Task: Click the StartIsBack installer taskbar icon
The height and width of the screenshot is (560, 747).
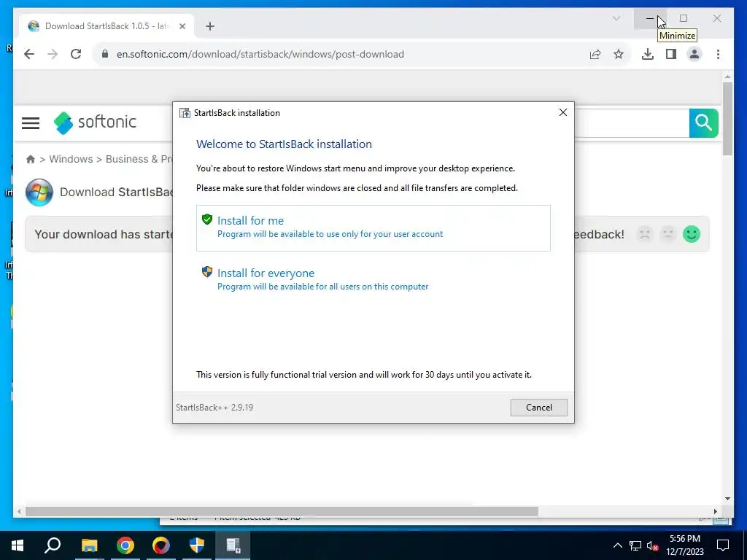Action: (x=233, y=545)
